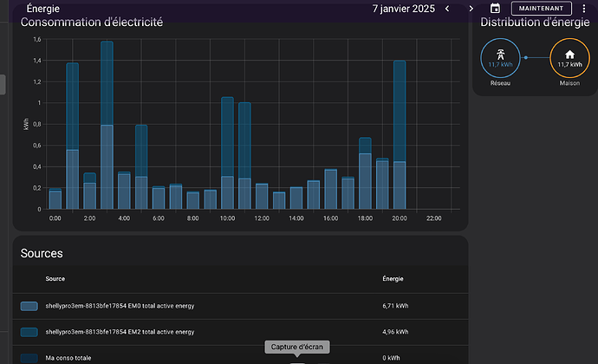Click the Source column header
Viewport: 598px width, 364px height.
[55, 279]
